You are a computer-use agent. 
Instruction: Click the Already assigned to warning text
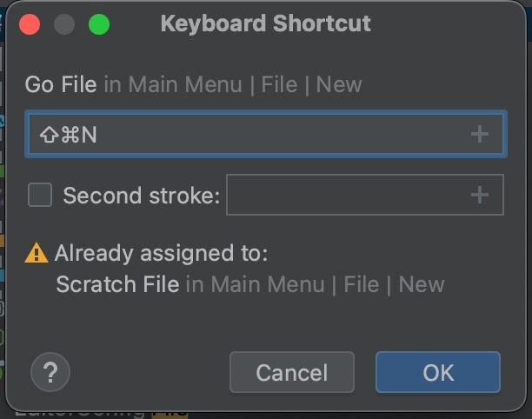(x=161, y=253)
